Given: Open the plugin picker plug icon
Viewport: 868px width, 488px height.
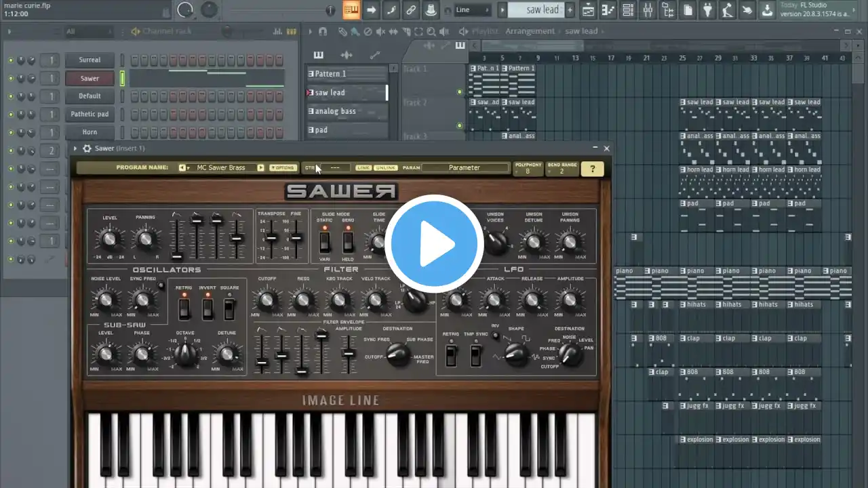Looking at the screenshot, I should [x=708, y=9].
